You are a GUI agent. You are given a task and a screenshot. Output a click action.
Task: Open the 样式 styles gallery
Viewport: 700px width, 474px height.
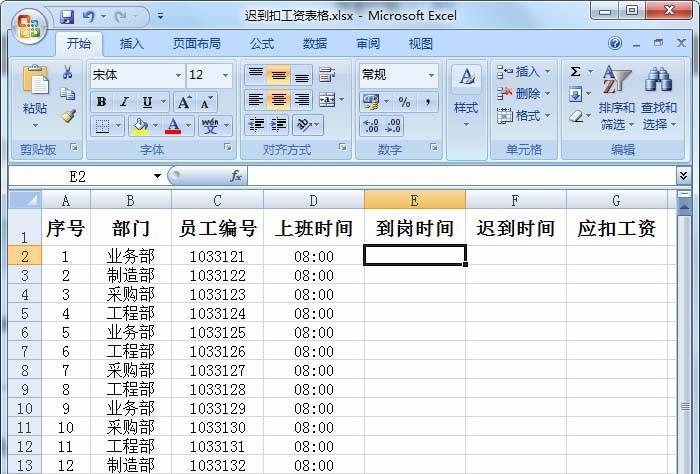(x=466, y=96)
